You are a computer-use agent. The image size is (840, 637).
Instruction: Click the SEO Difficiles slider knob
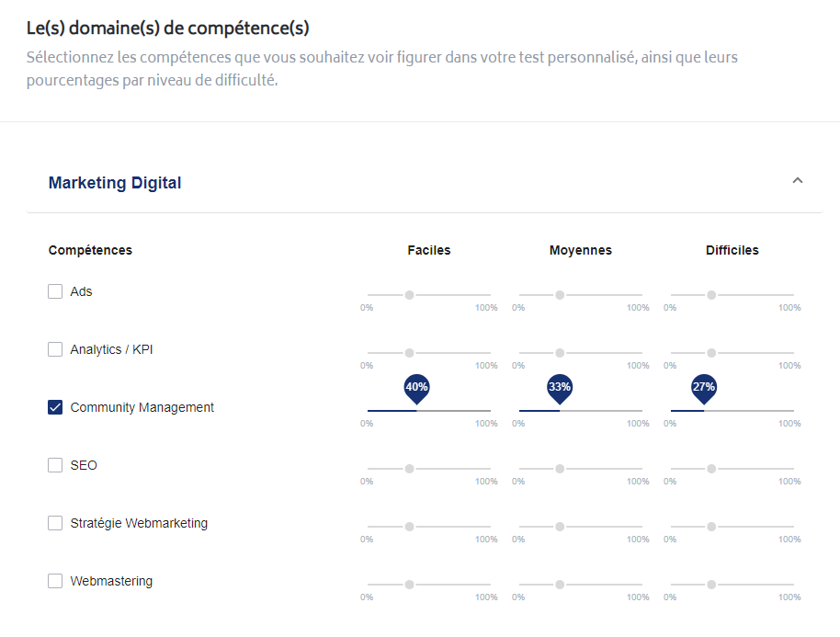pyautogui.click(x=711, y=469)
